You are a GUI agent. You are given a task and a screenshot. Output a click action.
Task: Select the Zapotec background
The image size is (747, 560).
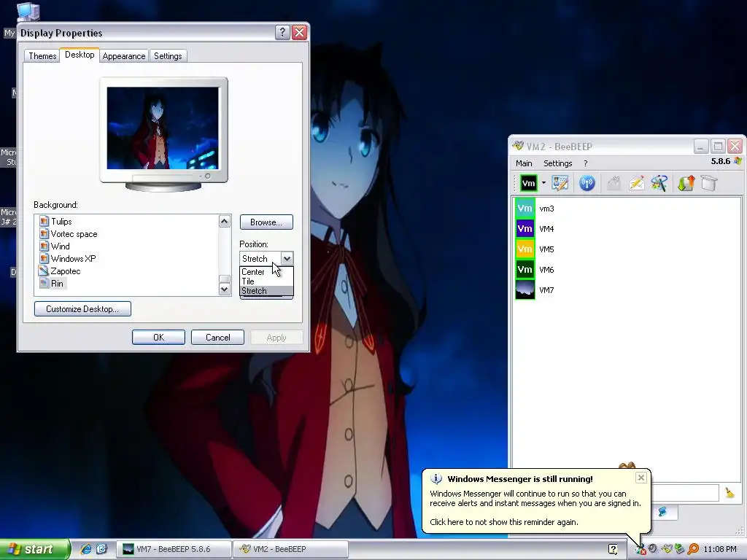click(x=65, y=271)
